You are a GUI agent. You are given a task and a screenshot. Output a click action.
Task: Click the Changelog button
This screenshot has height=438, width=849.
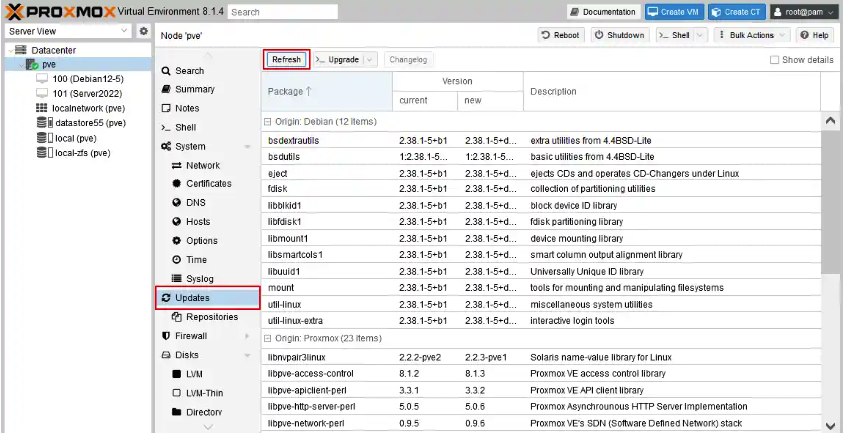click(x=408, y=60)
